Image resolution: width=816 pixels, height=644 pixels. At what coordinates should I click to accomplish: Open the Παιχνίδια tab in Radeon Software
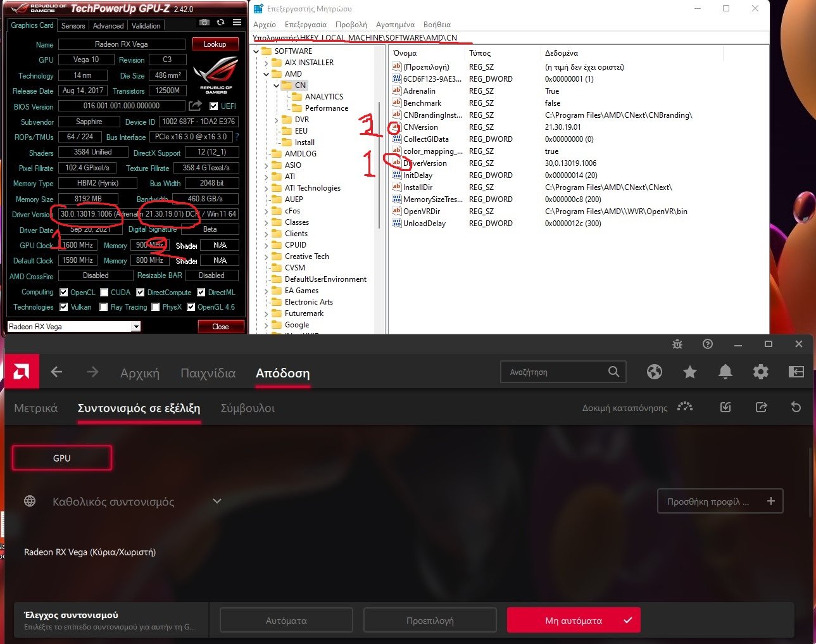tap(208, 373)
